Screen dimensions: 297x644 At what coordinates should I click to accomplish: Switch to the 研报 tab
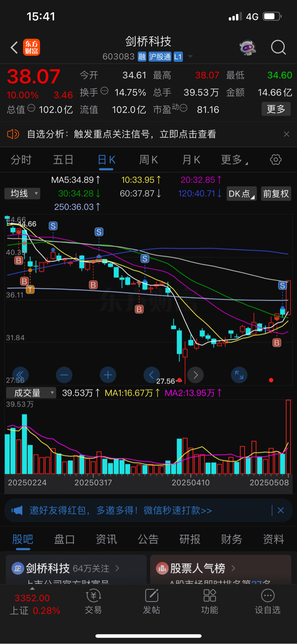[190, 539]
